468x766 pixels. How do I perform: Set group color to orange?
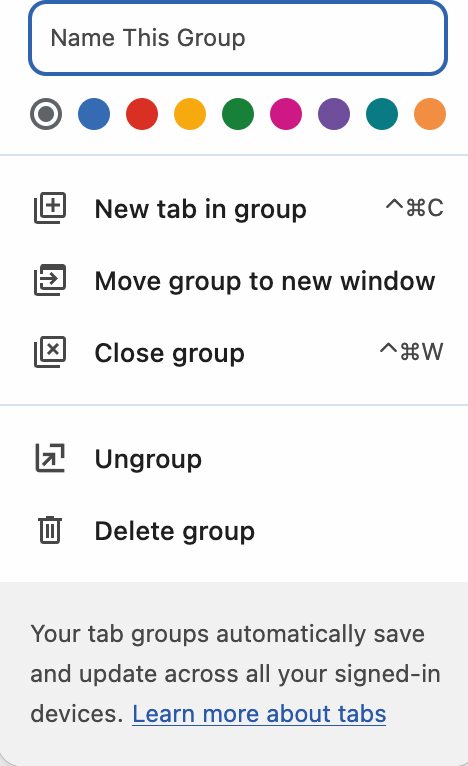click(x=430, y=114)
